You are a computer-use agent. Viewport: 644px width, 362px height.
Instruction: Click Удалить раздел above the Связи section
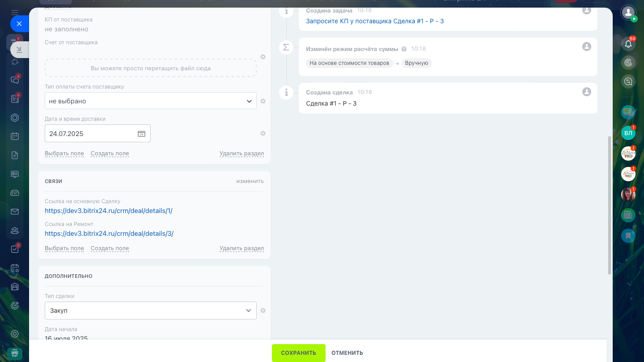click(x=241, y=153)
